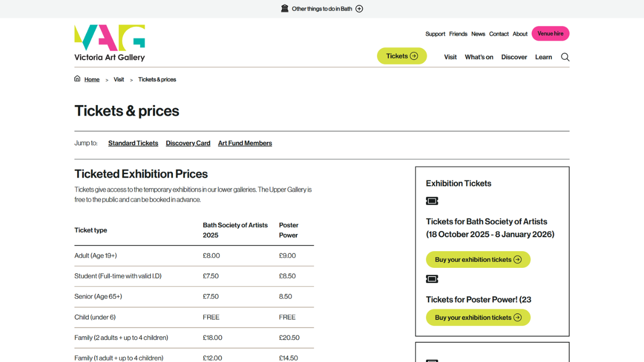This screenshot has width=644, height=362.
Task: Jump to Standard Tickets section
Action: [133, 143]
